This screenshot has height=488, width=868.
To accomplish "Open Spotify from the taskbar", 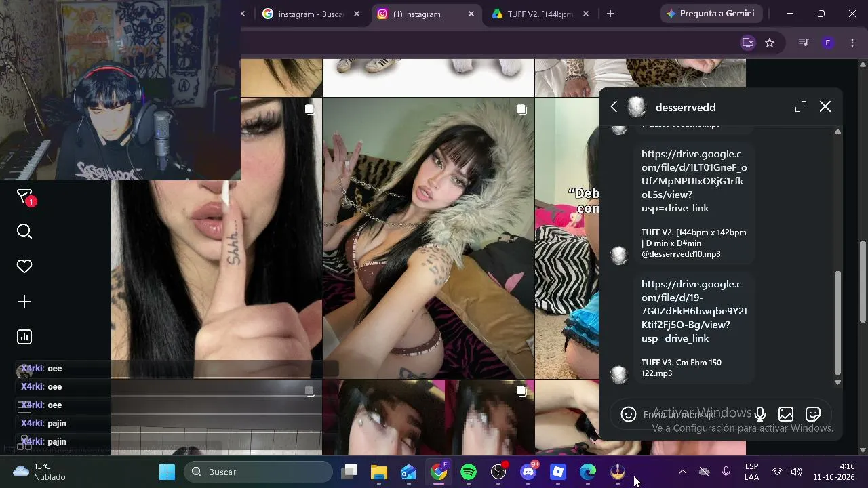I will pos(469,472).
